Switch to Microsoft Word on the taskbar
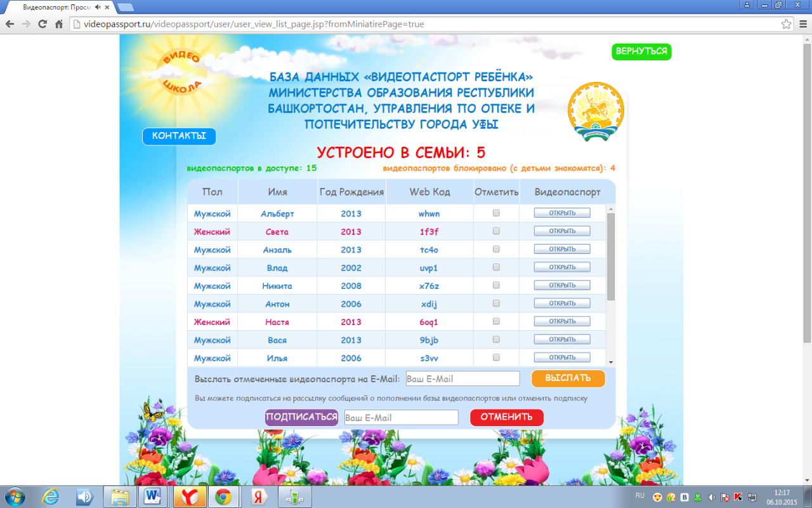812x508 pixels. click(154, 497)
